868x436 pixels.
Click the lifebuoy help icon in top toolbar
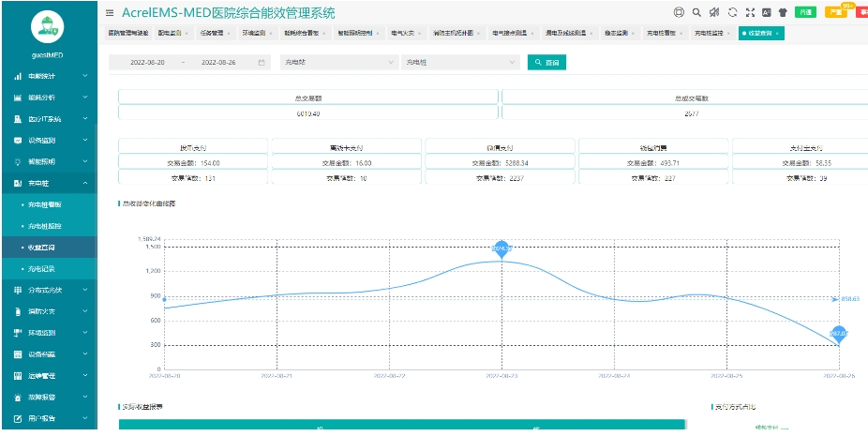tap(679, 12)
